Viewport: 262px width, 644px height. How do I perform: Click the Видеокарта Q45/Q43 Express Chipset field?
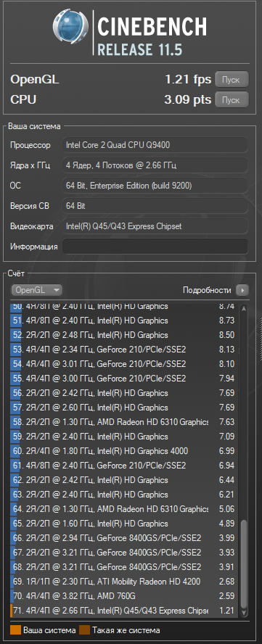coord(155,226)
